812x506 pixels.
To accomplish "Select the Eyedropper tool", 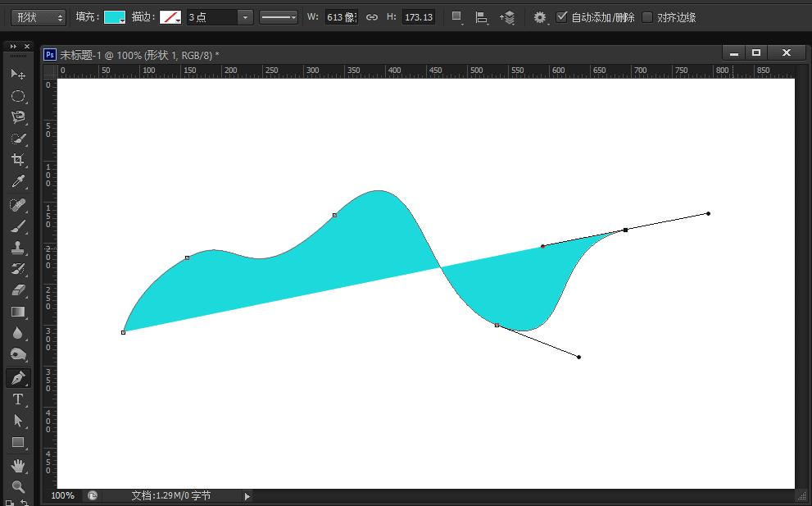I will point(17,181).
